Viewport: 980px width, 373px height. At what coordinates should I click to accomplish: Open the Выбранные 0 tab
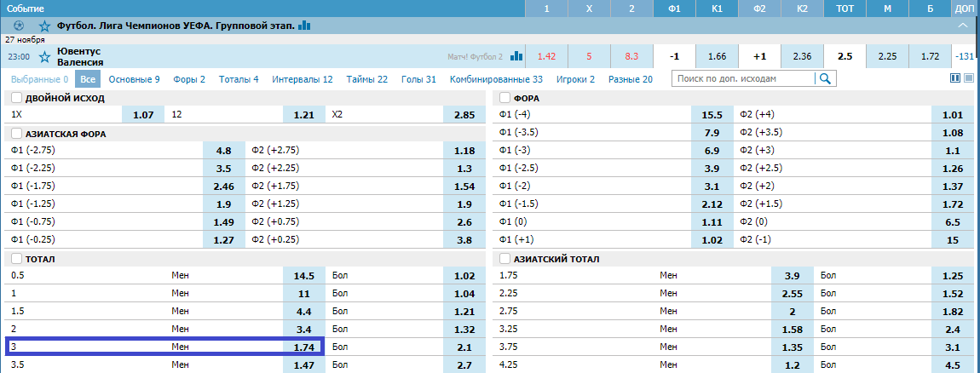click(x=39, y=79)
